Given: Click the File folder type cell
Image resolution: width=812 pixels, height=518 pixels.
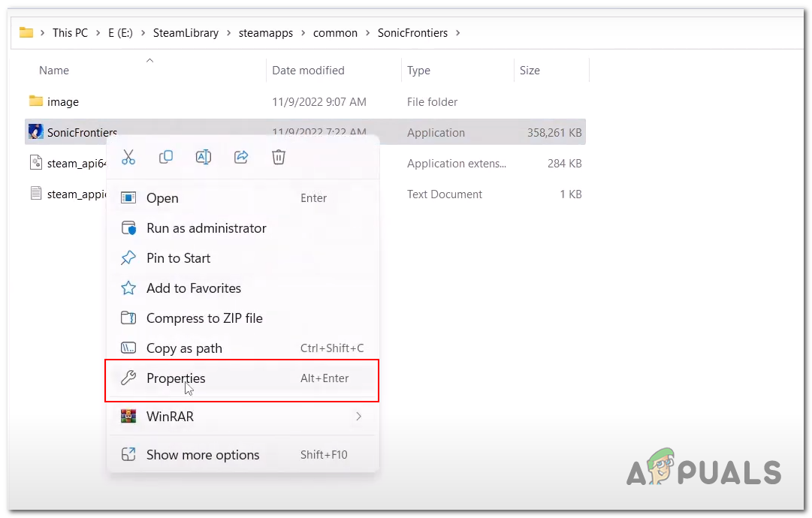Looking at the screenshot, I should coord(432,102).
